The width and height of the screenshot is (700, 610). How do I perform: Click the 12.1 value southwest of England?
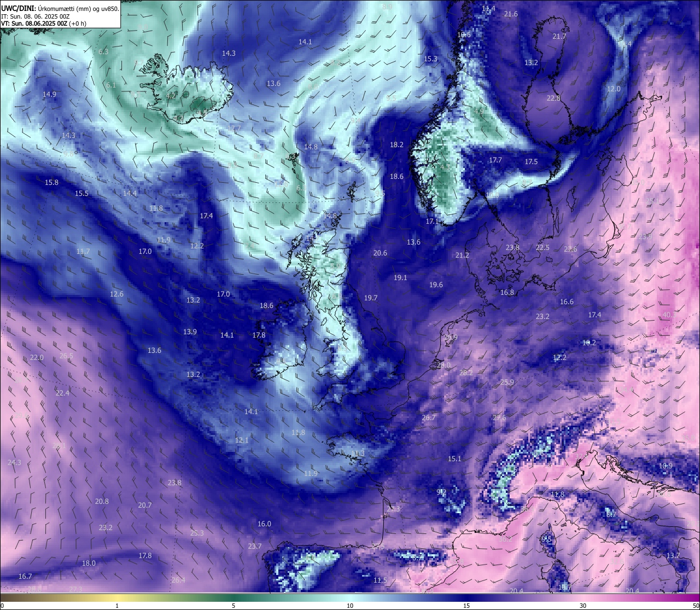242,440
